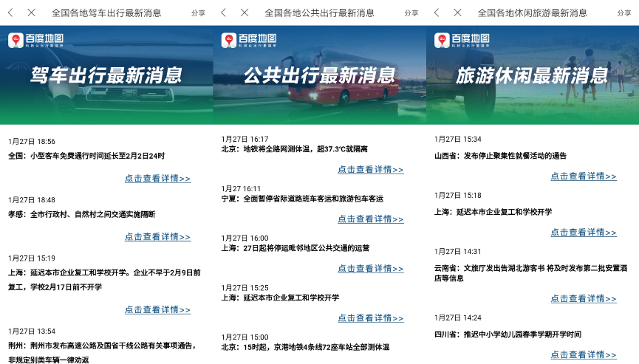Close the 全国各地驾车出行最新消息 page with X
Image resolution: width=639 pixels, height=364 pixels.
[31, 13]
